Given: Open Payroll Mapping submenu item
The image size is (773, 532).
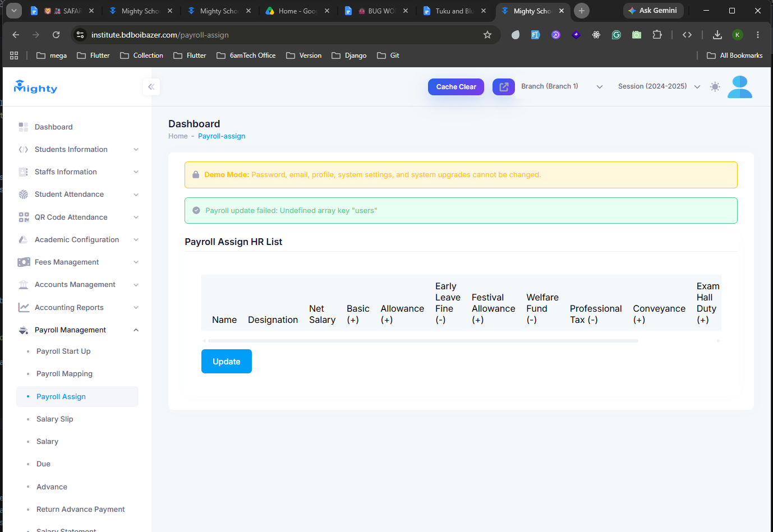Looking at the screenshot, I should [65, 374].
